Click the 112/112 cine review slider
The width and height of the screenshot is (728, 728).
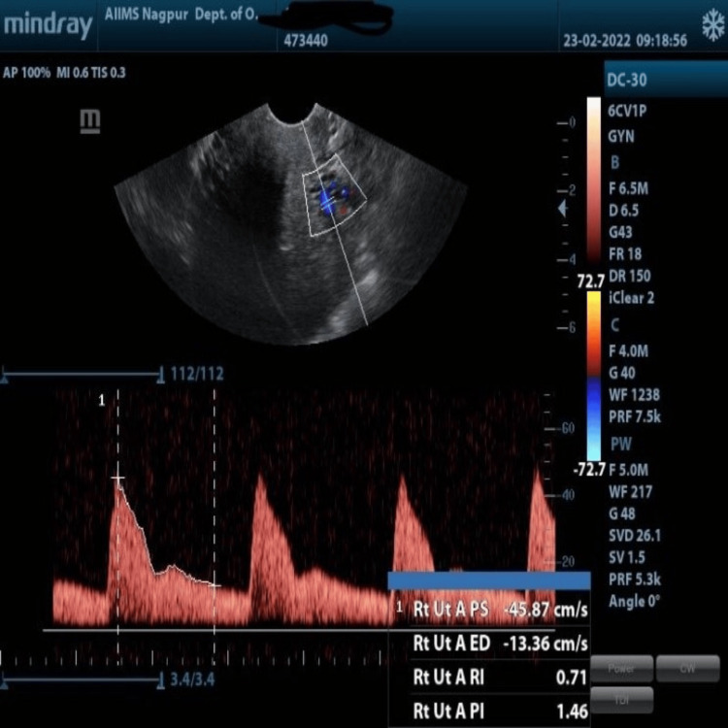pos(83,374)
